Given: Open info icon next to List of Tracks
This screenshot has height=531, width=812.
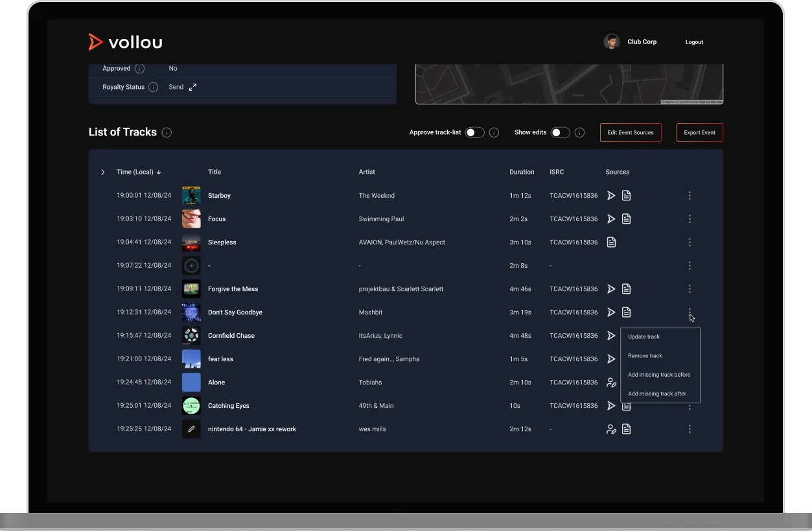Looking at the screenshot, I should click(167, 132).
